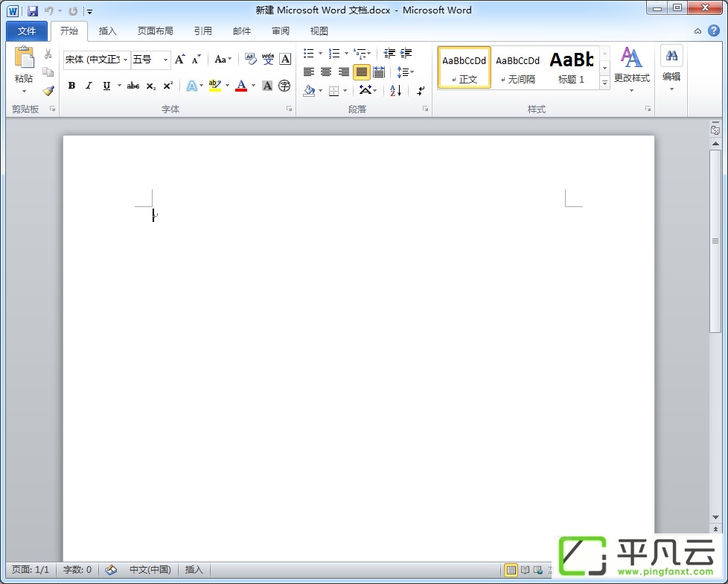Toggle Strikethrough formatting

tap(133, 86)
